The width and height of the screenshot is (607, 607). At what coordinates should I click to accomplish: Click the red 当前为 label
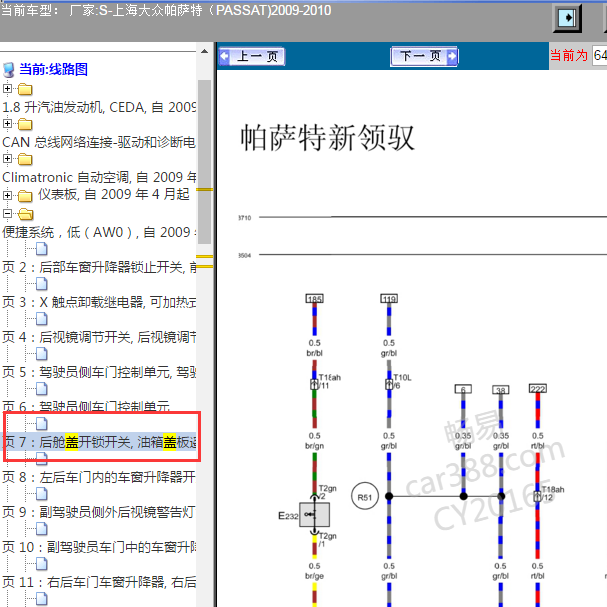click(569, 55)
